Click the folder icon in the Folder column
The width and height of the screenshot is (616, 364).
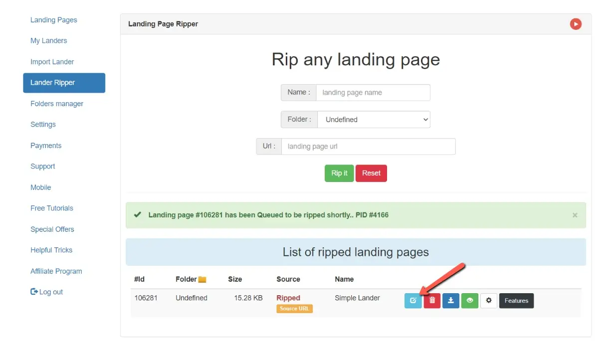(x=202, y=280)
